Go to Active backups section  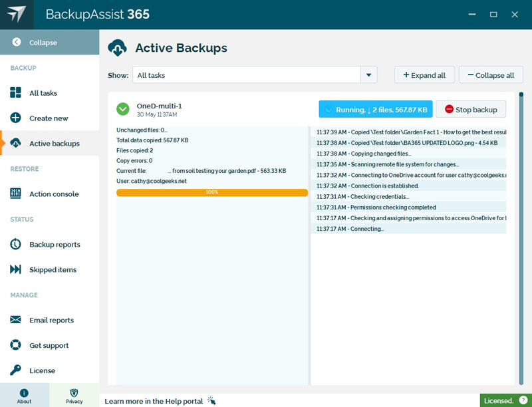coord(49,143)
